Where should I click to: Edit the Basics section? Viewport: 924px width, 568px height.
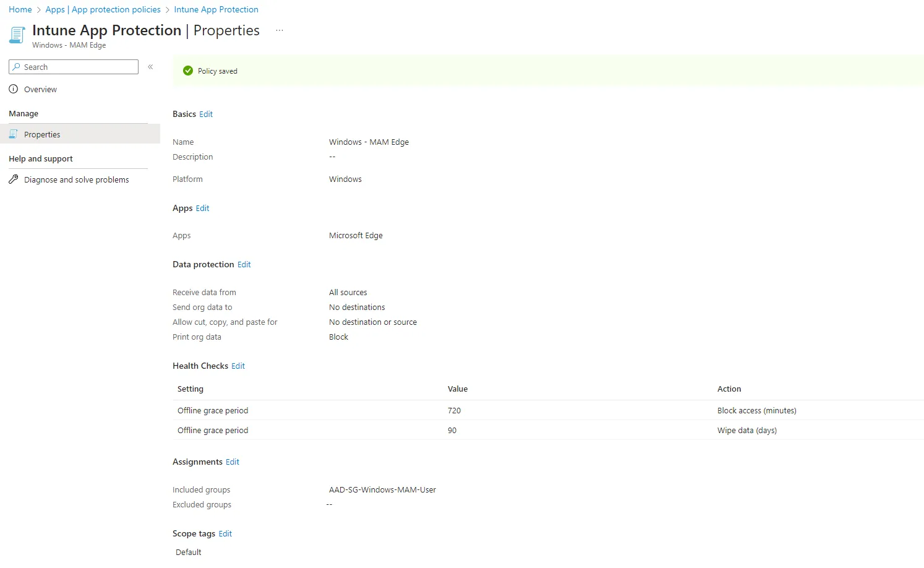tap(206, 114)
